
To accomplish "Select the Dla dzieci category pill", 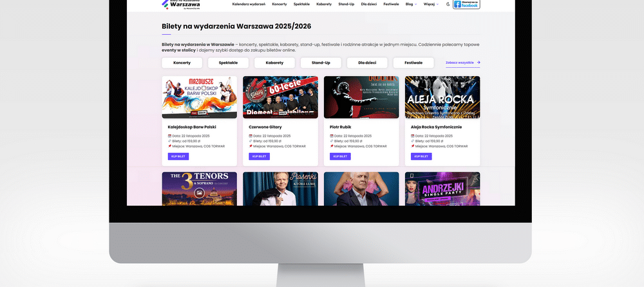I will pos(367,63).
